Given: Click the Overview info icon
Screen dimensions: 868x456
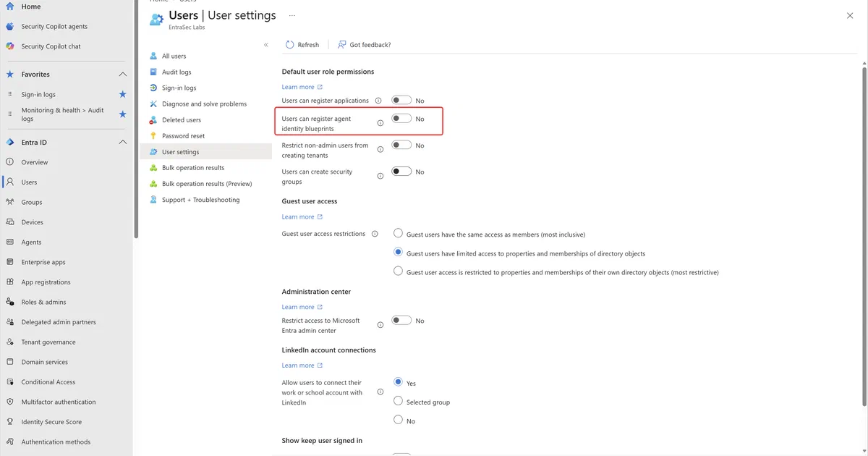Looking at the screenshot, I should click(10, 162).
